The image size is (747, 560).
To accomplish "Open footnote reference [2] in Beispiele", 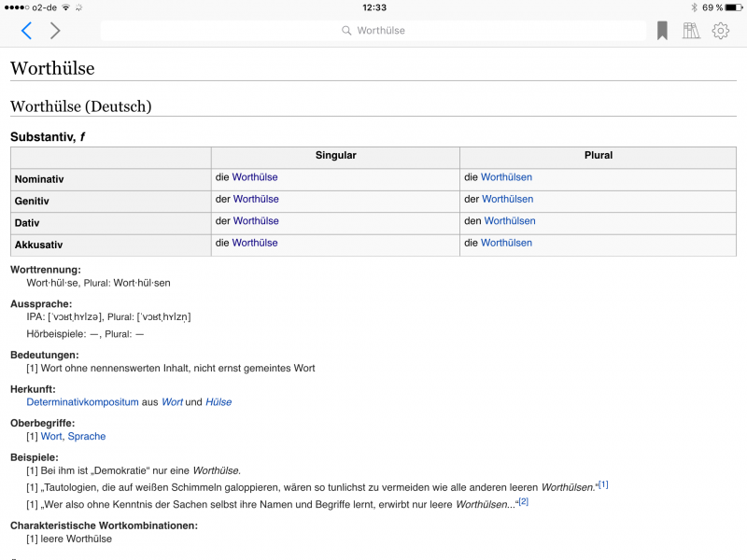I will (523, 501).
